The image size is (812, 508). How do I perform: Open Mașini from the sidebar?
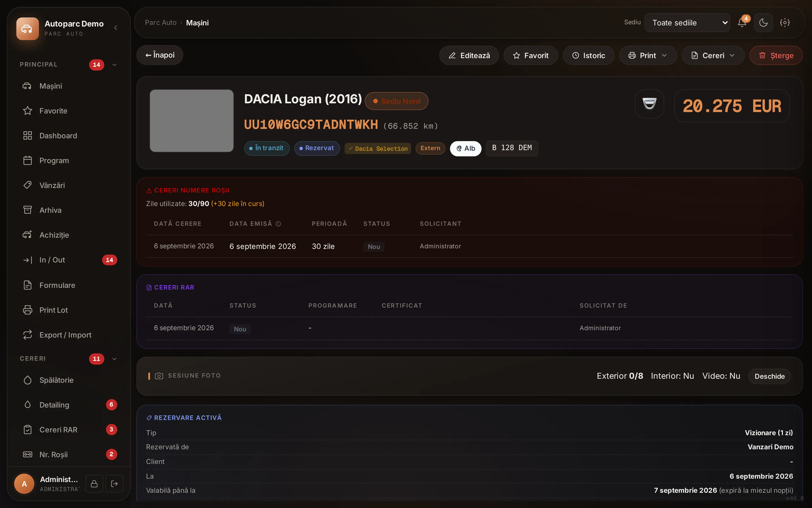click(x=69, y=86)
